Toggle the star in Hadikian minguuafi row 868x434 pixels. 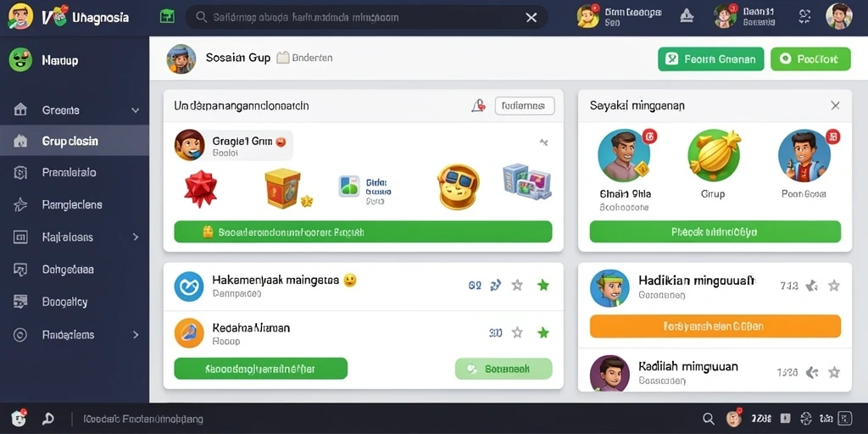[x=834, y=286]
